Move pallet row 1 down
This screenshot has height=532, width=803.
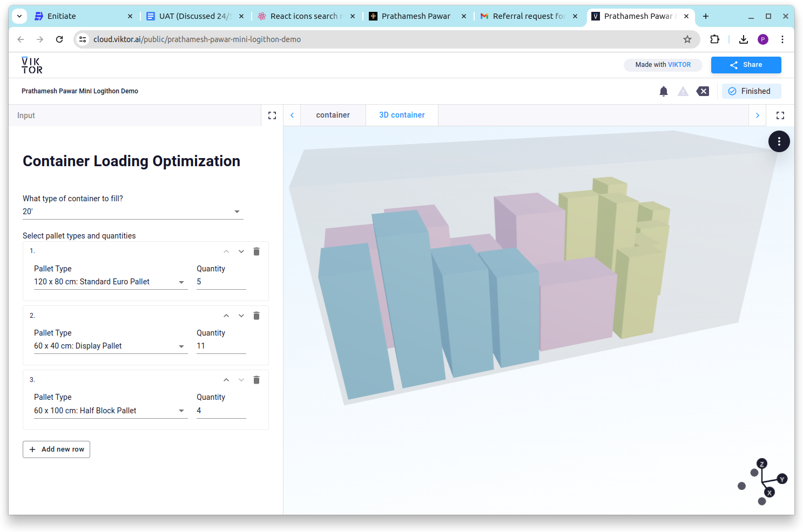[x=241, y=251]
